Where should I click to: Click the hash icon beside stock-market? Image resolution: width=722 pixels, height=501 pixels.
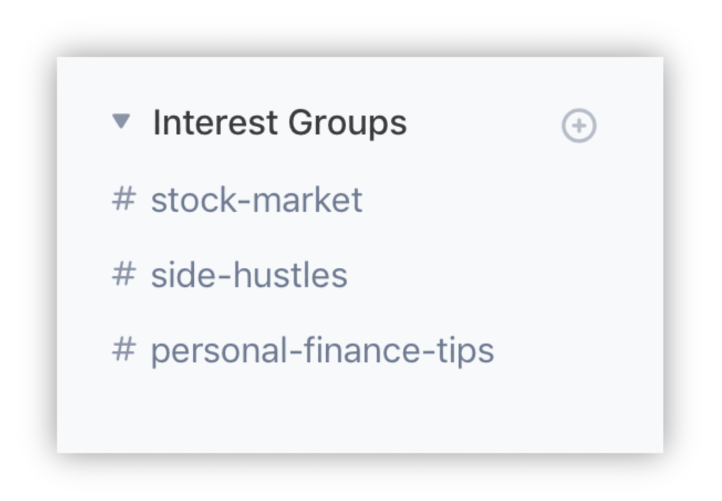[123, 199]
